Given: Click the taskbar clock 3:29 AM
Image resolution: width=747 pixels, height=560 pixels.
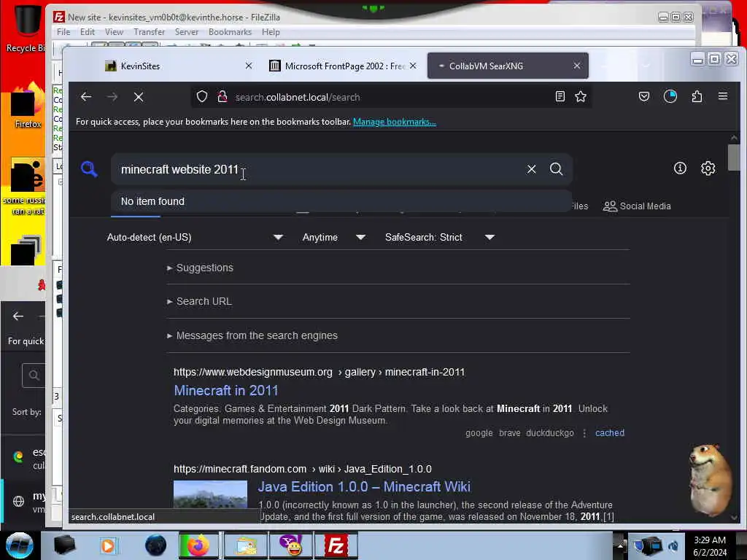Looking at the screenshot, I should tap(710, 545).
